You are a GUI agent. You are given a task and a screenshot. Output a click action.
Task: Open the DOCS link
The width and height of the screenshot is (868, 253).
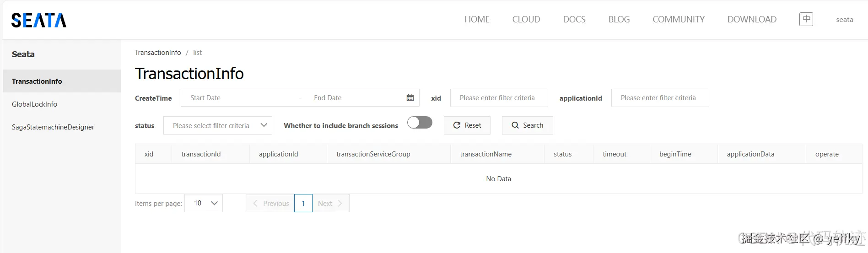click(574, 20)
